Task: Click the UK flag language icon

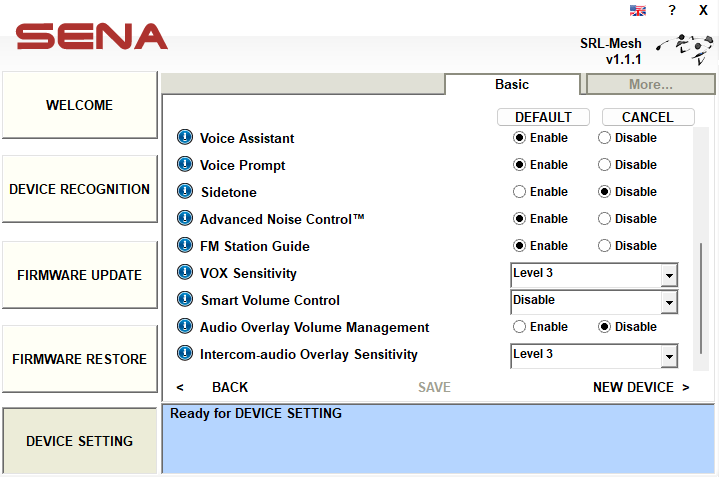Action: click(637, 11)
